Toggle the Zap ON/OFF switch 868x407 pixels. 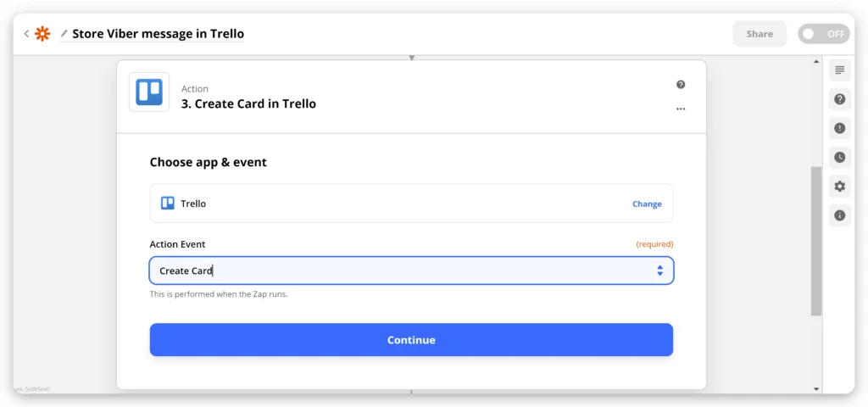coord(823,34)
